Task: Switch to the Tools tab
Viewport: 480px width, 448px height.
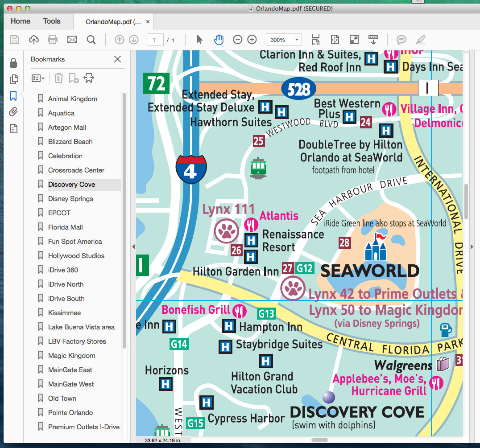Action: coord(52,21)
